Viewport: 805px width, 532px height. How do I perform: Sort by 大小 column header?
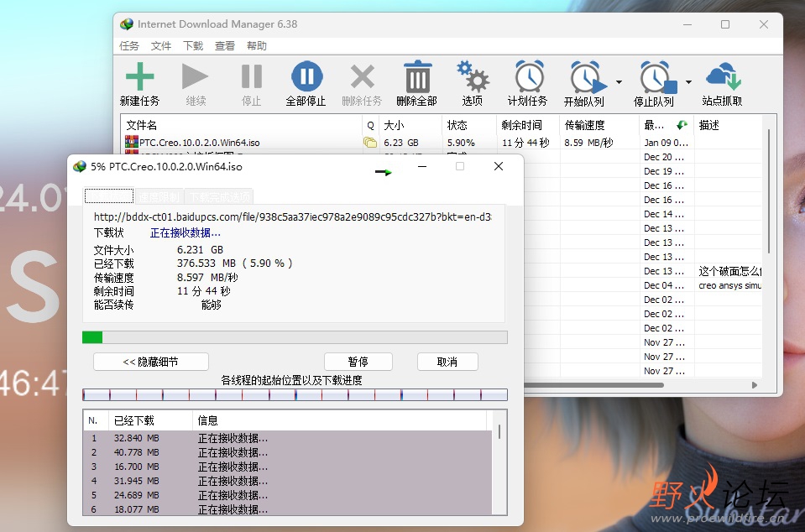point(410,125)
